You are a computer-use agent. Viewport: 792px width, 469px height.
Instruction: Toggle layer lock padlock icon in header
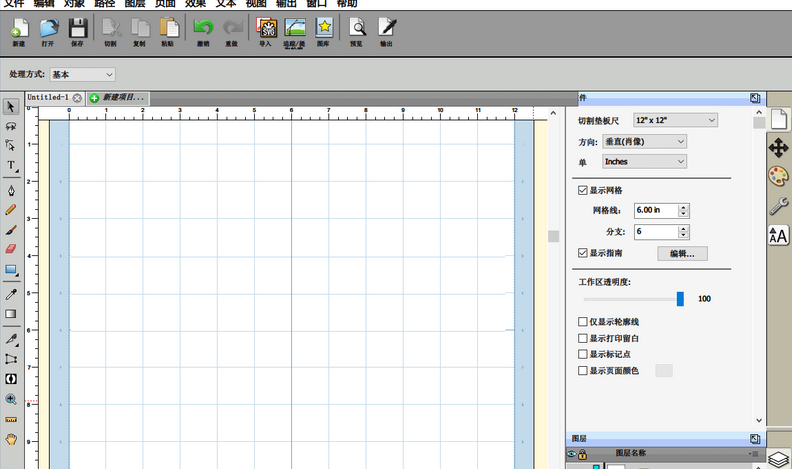tap(582, 454)
